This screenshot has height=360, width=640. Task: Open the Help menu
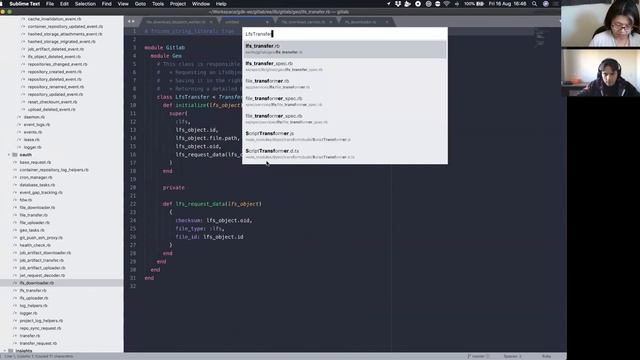(221, 4)
